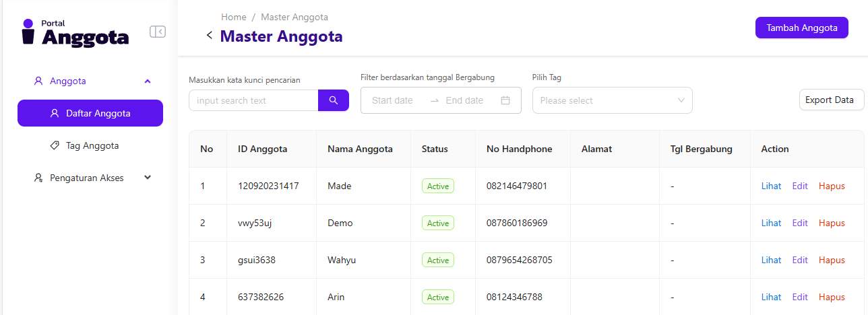This screenshot has height=315, width=868.
Task: Click the Portal Anggota logo
Action: pos(75,32)
